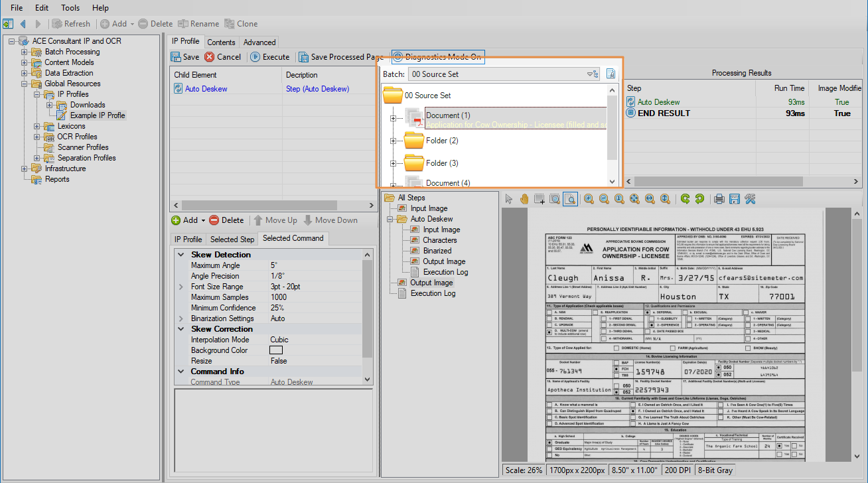868x483 pixels.
Task: Open the Batch dropdown list
Action: click(589, 74)
